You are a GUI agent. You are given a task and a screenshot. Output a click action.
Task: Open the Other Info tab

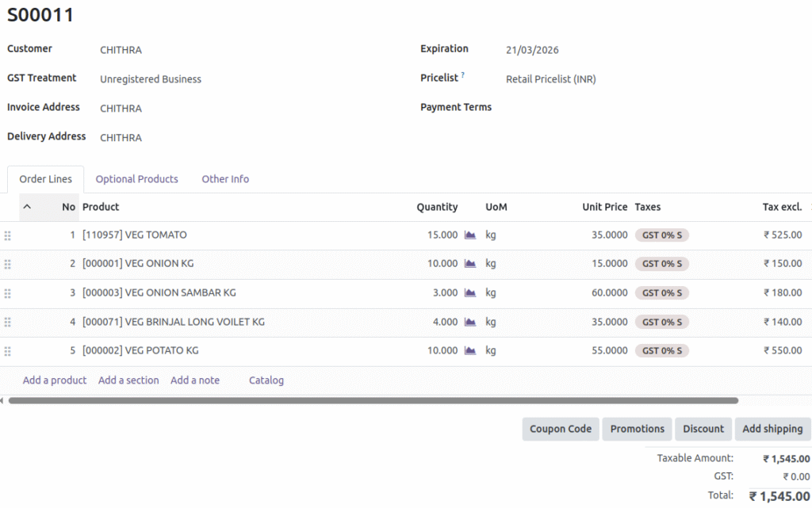coord(225,179)
